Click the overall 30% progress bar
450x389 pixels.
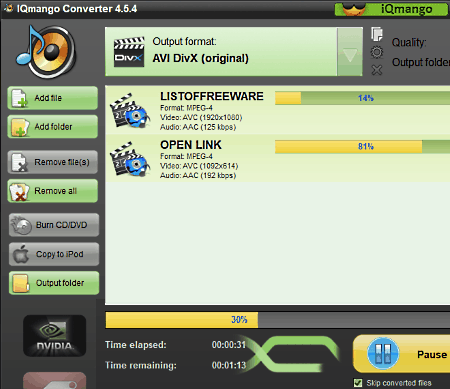pos(278,320)
